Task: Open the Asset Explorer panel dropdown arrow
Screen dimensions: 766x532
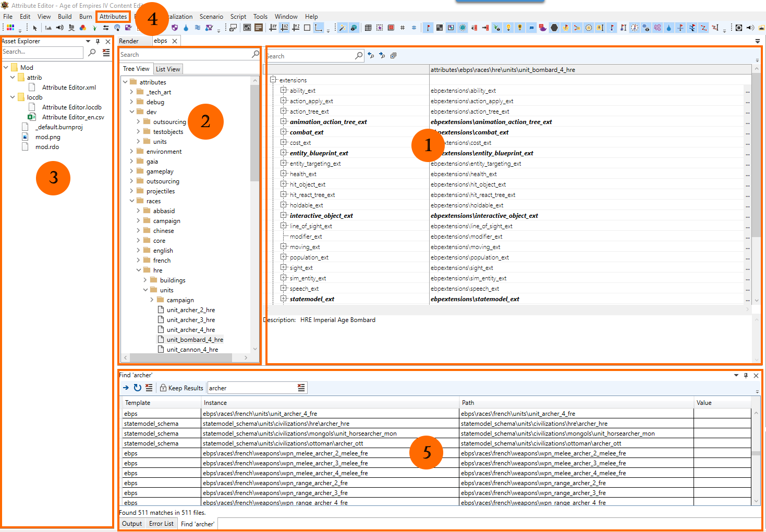Action: click(88, 41)
